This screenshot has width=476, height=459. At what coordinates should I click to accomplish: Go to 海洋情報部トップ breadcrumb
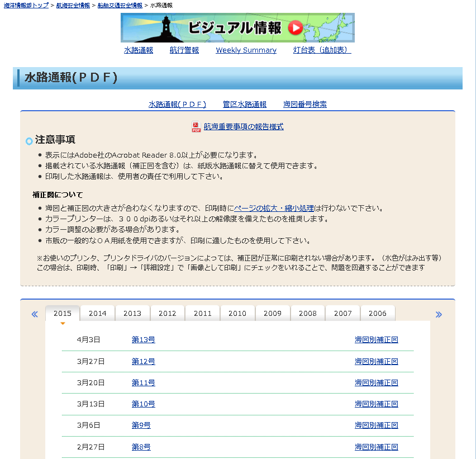click(26, 5)
